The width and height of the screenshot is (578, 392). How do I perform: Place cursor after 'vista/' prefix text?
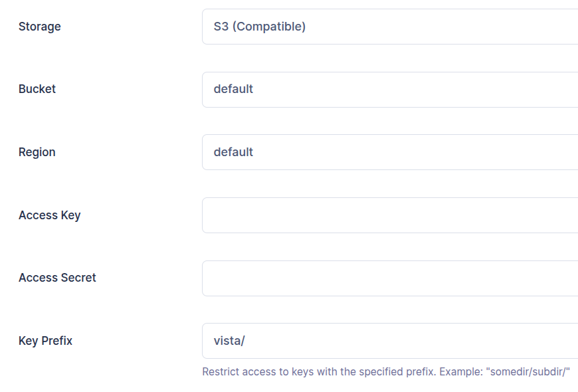click(246, 341)
